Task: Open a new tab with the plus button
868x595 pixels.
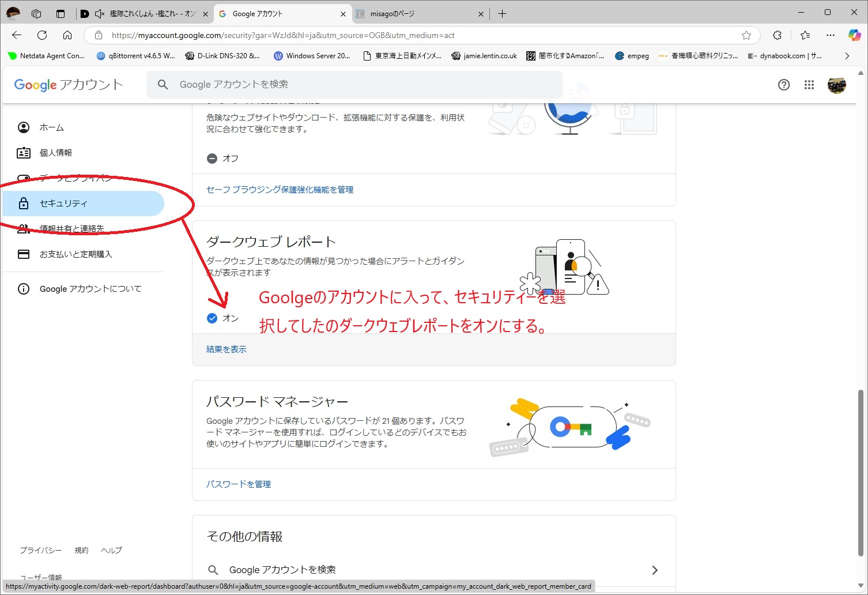Action: [x=502, y=13]
